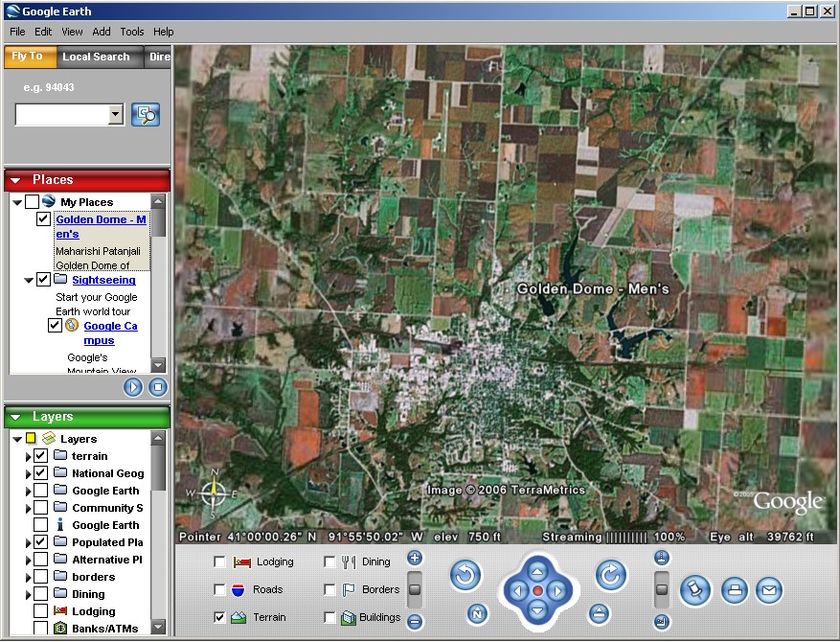Click the Places list scrollbar down arrow

tap(158, 365)
